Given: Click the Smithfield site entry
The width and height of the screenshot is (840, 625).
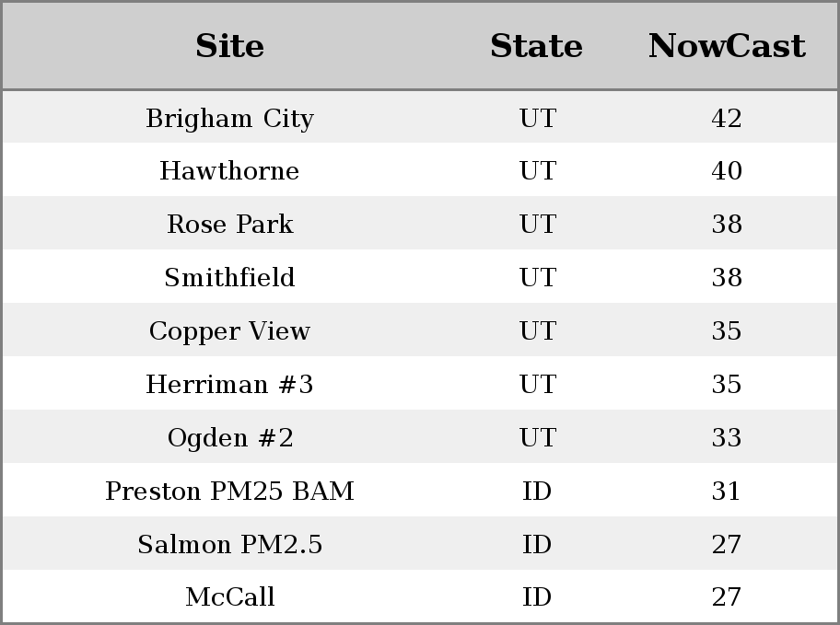Looking at the screenshot, I should pyautogui.click(x=229, y=278).
